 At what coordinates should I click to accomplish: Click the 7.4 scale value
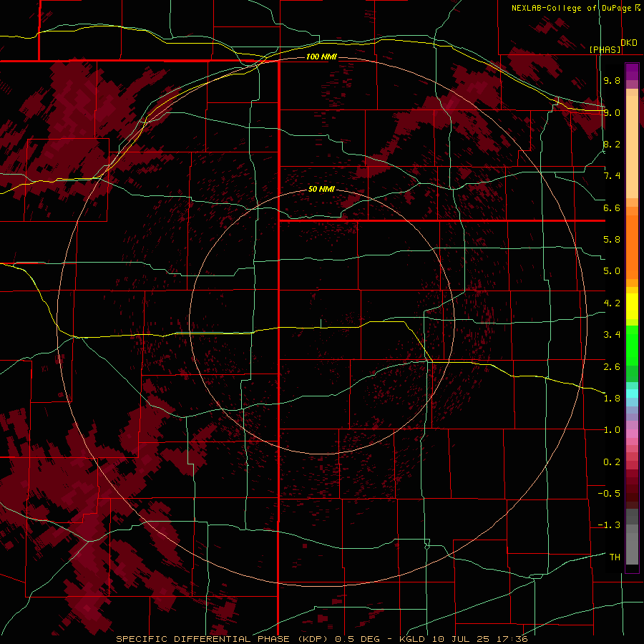pyautogui.click(x=612, y=176)
